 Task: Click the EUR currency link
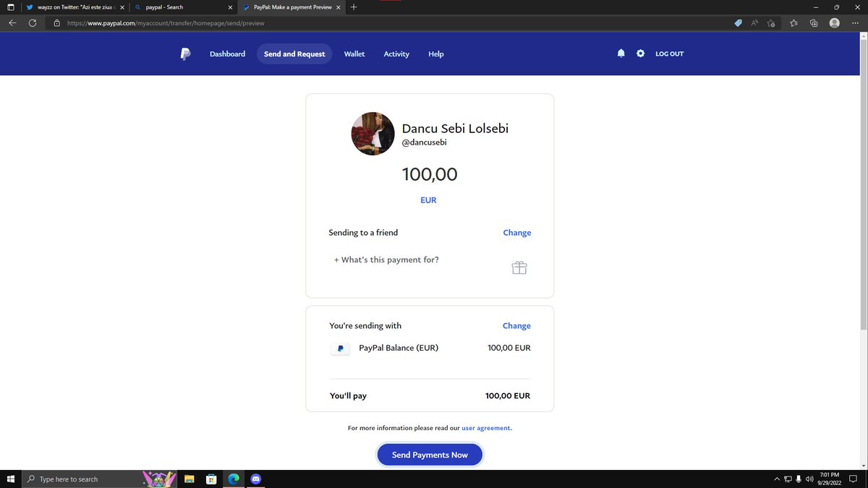coord(428,200)
